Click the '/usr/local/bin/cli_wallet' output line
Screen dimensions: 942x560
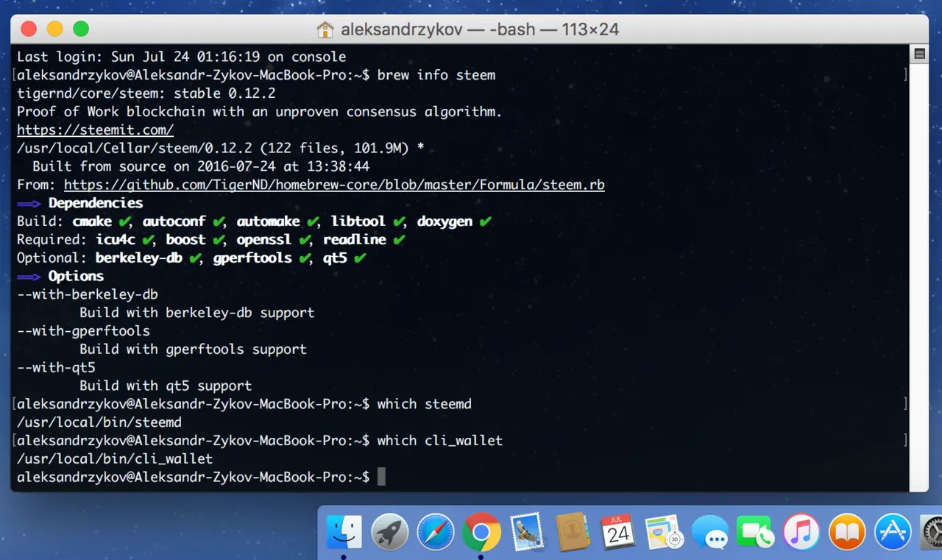coord(115,459)
